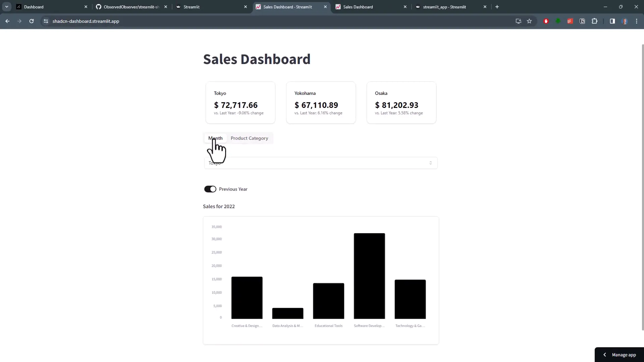Click the Software Develop bar in the chart
644x362 pixels.
tap(369, 275)
